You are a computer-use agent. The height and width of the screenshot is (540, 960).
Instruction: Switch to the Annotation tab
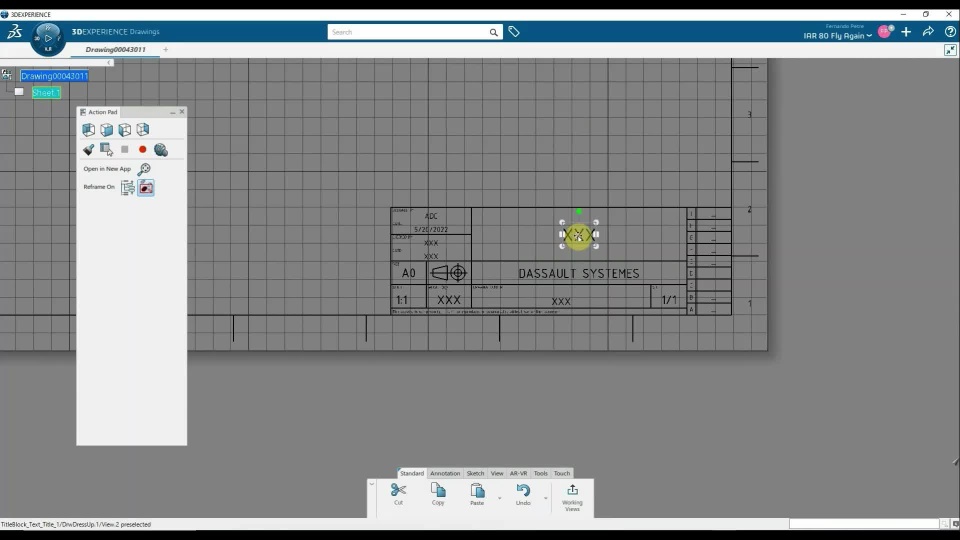tap(445, 473)
